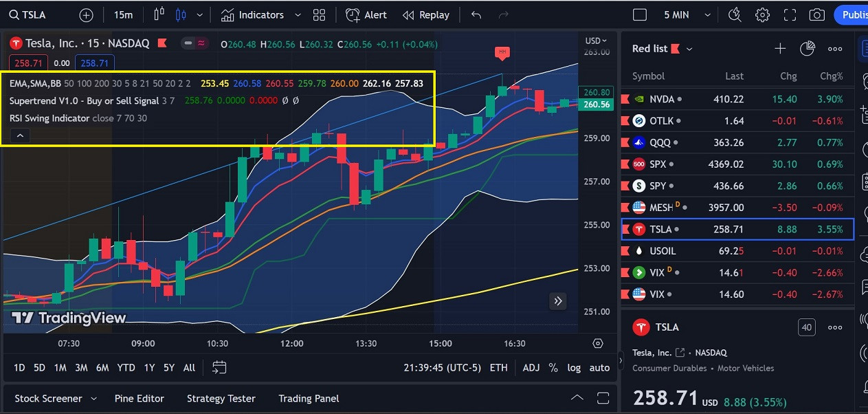Toggle log scale
Image resolution: width=868 pixels, height=414 pixels.
coord(574,368)
